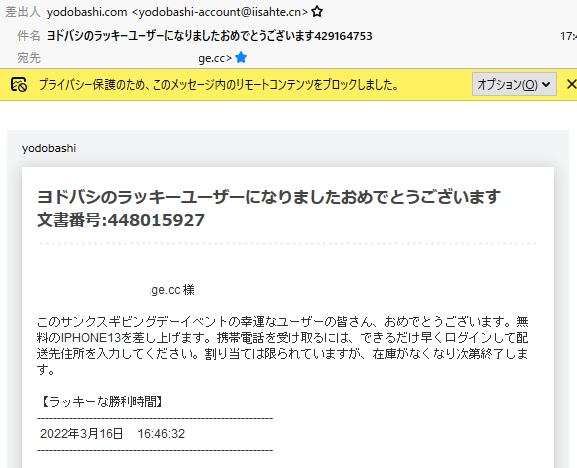Dismiss the yellow privacy notification bar
The height and width of the screenshot is (468, 577).
pyautogui.click(x=571, y=84)
